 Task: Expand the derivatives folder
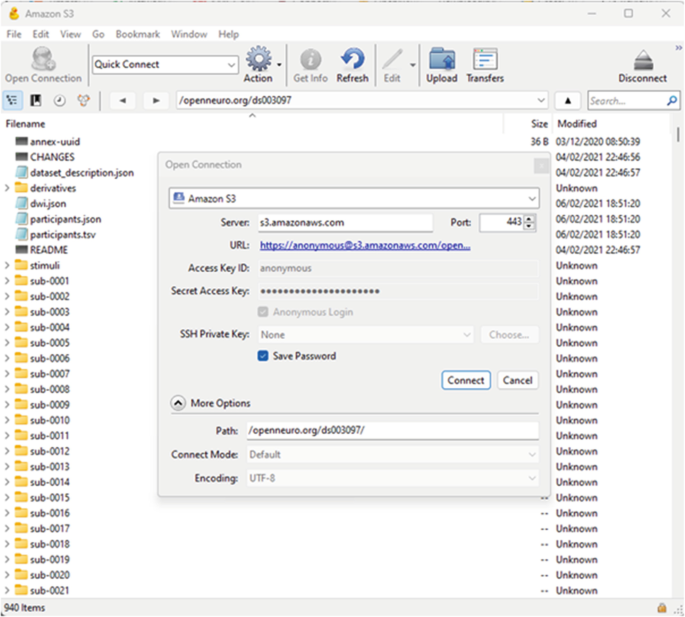pyautogui.click(x=7, y=188)
